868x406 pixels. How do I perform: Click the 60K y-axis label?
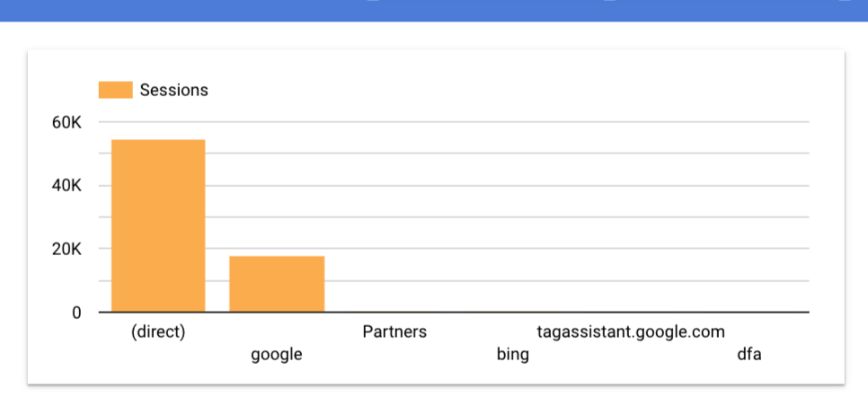pos(67,122)
